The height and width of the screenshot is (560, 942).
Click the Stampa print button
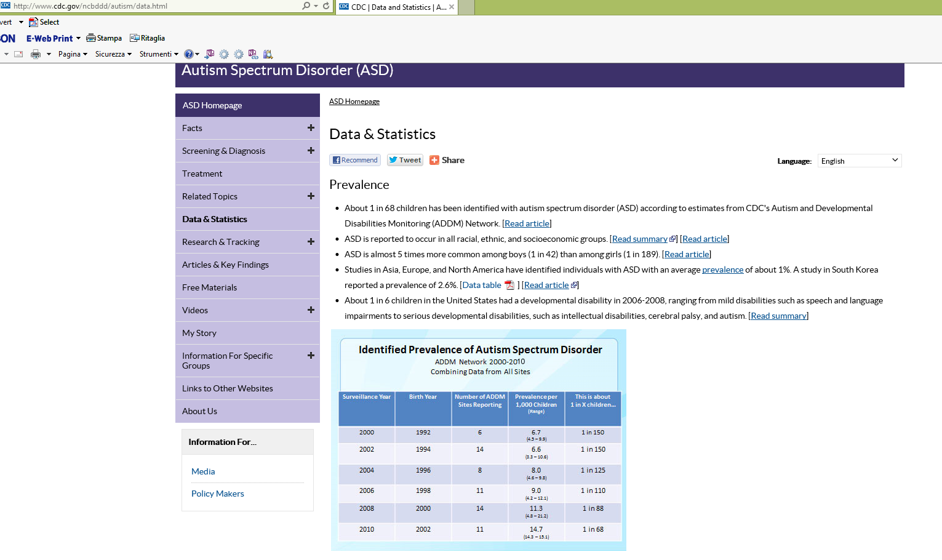coord(104,38)
